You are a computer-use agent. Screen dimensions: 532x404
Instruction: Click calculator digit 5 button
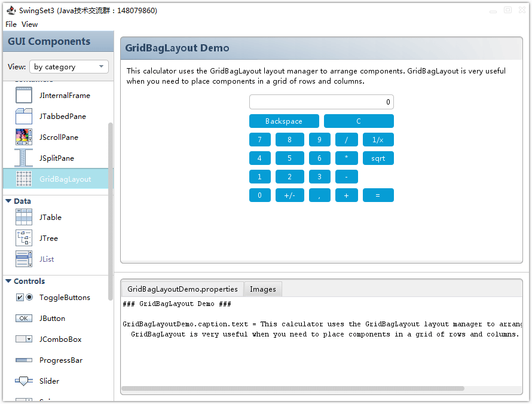(x=290, y=158)
